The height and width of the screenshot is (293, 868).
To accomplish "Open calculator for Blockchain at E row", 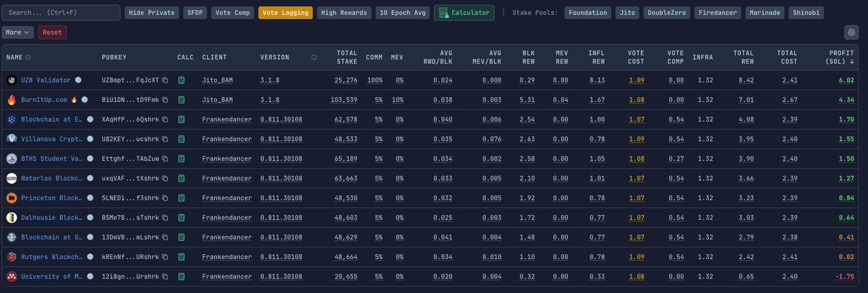I will click(x=183, y=119).
